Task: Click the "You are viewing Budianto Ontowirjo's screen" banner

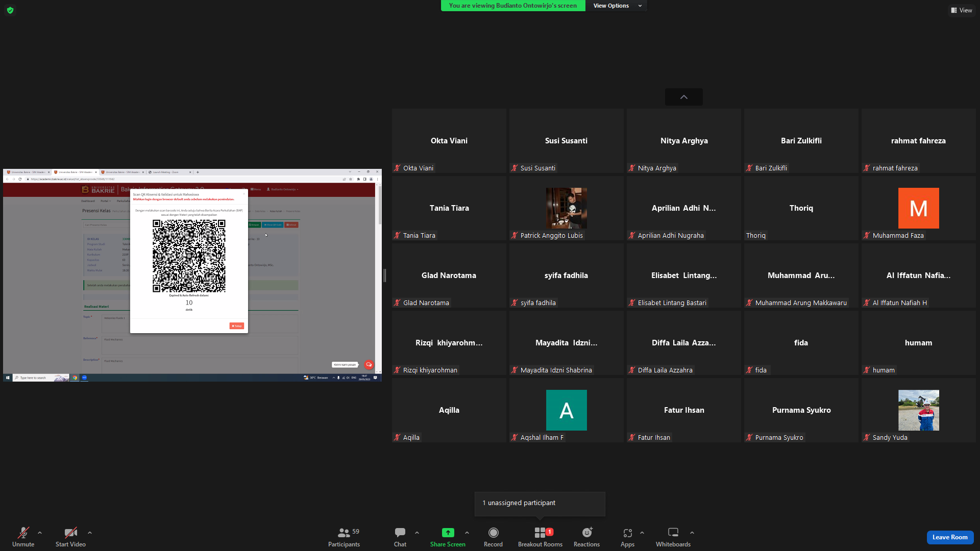Action: [513, 6]
